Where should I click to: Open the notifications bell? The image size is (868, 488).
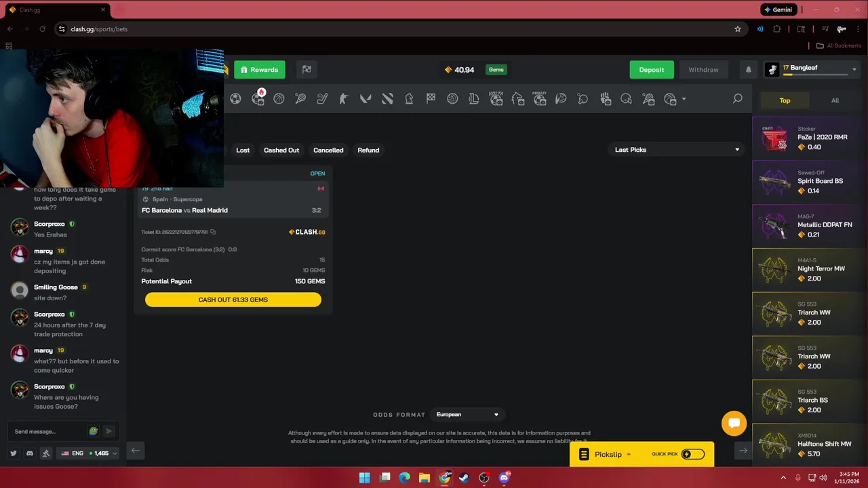coord(749,70)
